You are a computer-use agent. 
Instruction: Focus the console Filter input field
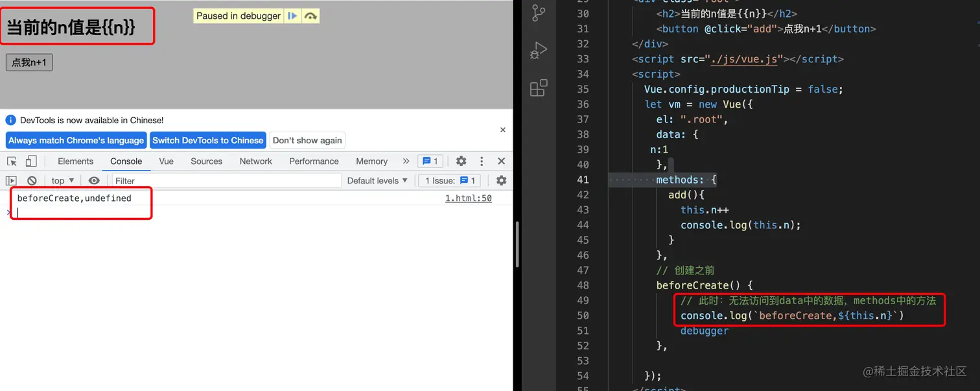tap(226, 180)
